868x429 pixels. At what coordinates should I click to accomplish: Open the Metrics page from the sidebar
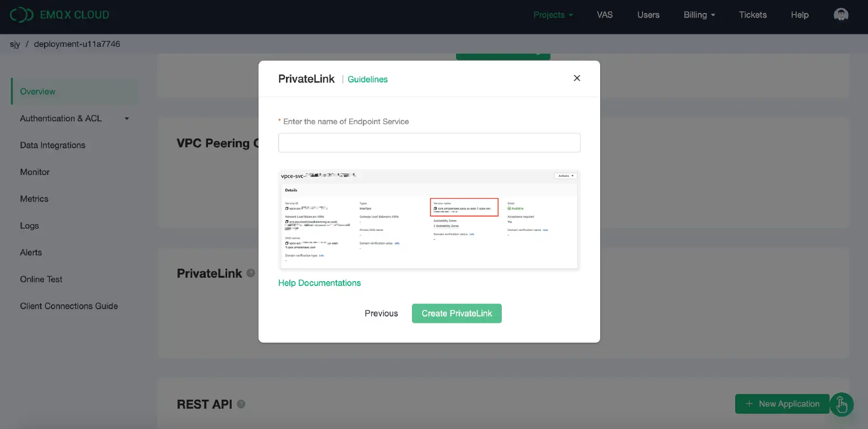pos(34,199)
